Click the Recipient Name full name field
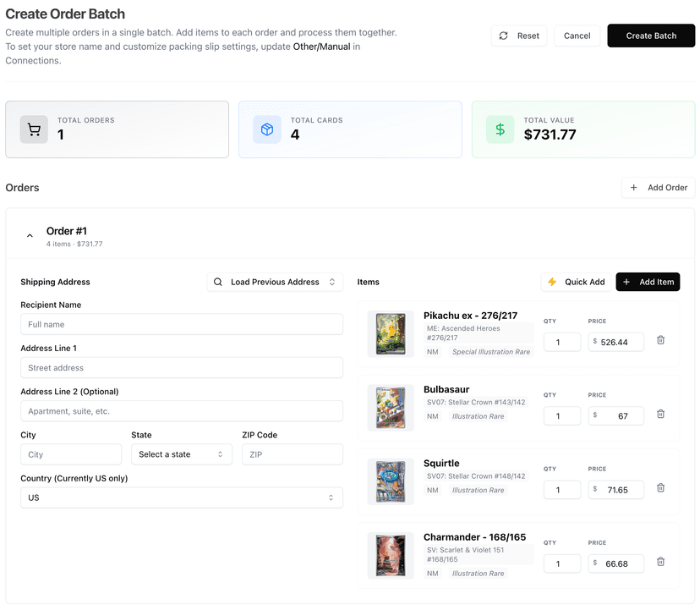The width and height of the screenshot is (700, 610). coord(183,324)
